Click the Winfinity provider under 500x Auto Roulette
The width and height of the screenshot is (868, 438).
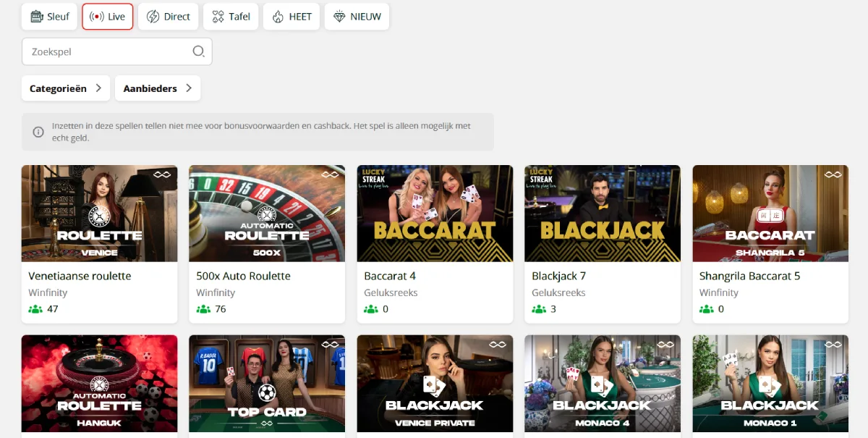pos(216,292)
